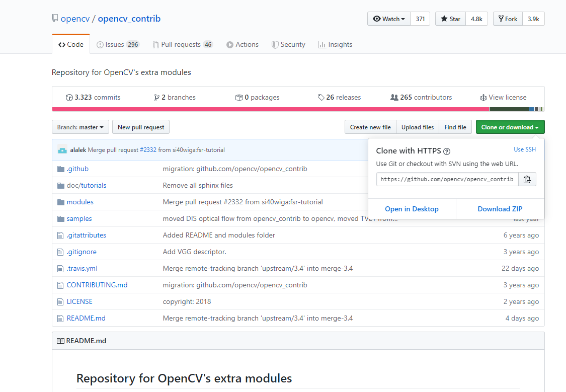Open the opencv_contrib repository name link
The image size is (566, 392).
point(129,19)
